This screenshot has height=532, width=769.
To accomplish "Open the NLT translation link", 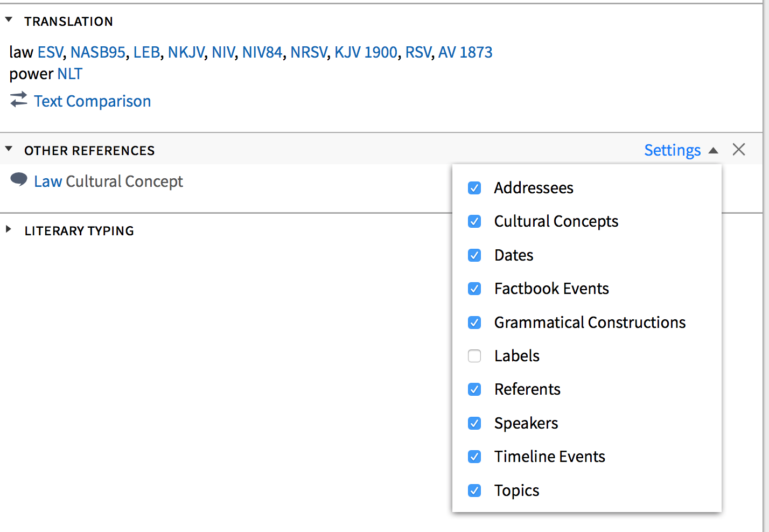I will (x=70, y=74).
